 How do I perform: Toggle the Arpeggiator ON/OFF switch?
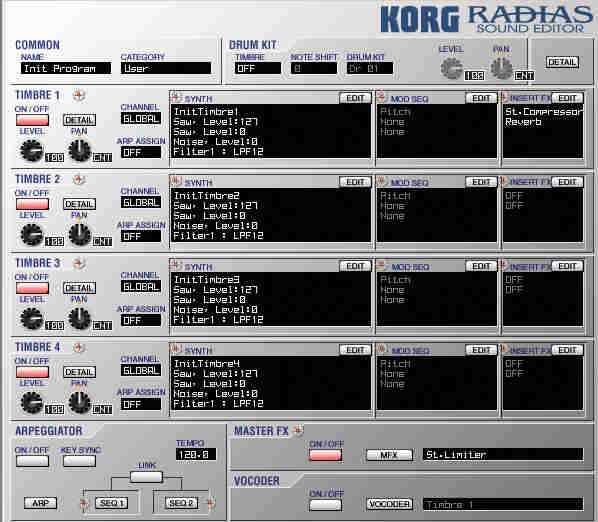pos(32,461)
